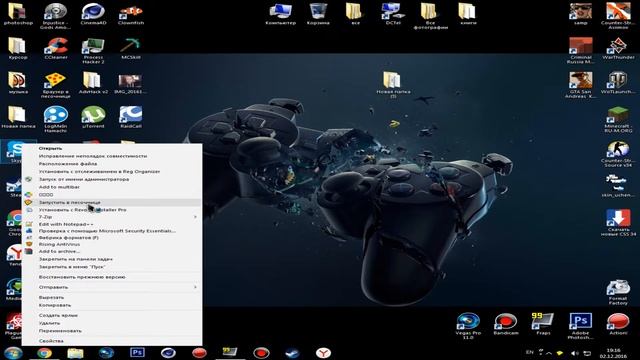640x360 pixels.
Task: Open Minecraft RU-M.ORG desktop icon
Action: [618, 120]
